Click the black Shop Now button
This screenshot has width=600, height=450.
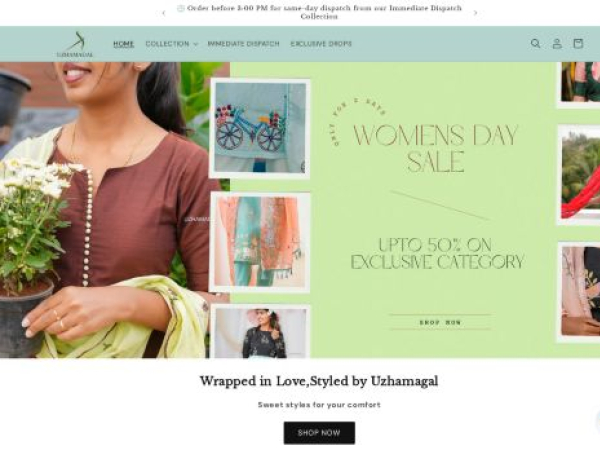pos(319,433)
